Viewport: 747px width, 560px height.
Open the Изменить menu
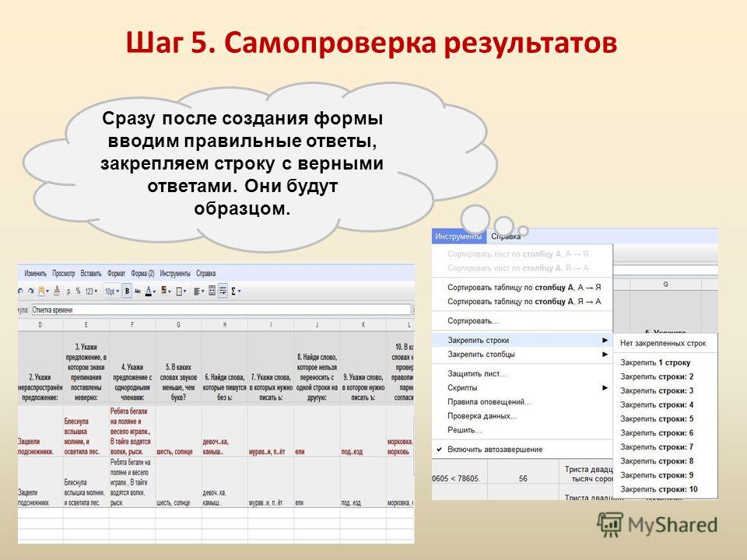point(35,273)
